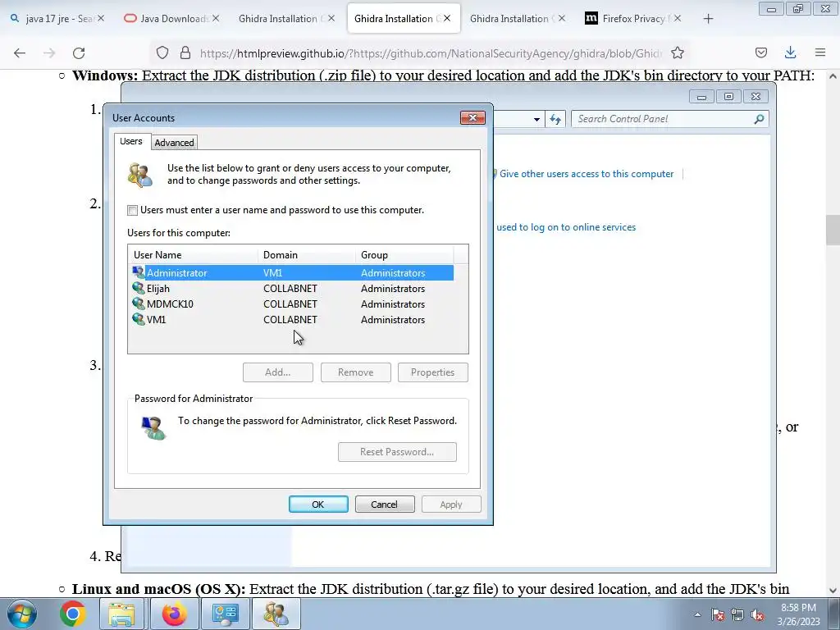Select the Administrator user row
Viewport: 840px width, 630px height.
pos(293,272)
